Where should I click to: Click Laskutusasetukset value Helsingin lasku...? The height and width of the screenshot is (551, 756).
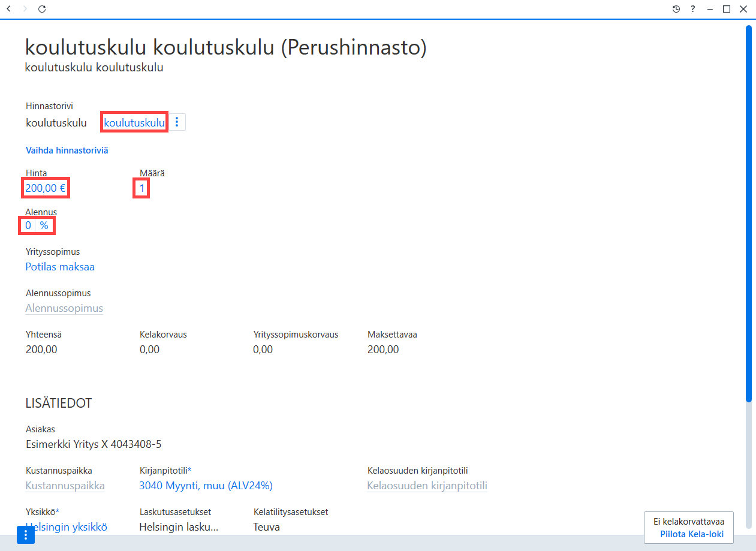coord(179,527)
